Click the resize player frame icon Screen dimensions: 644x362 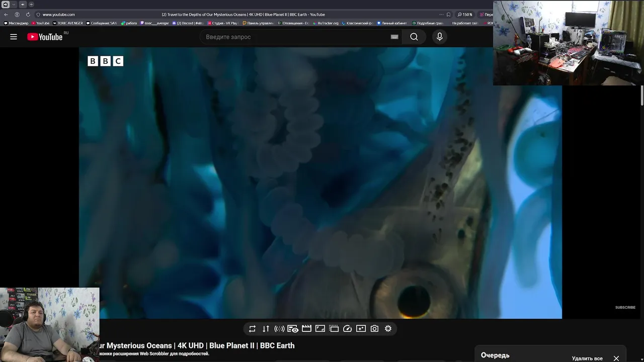click(320, 329)
